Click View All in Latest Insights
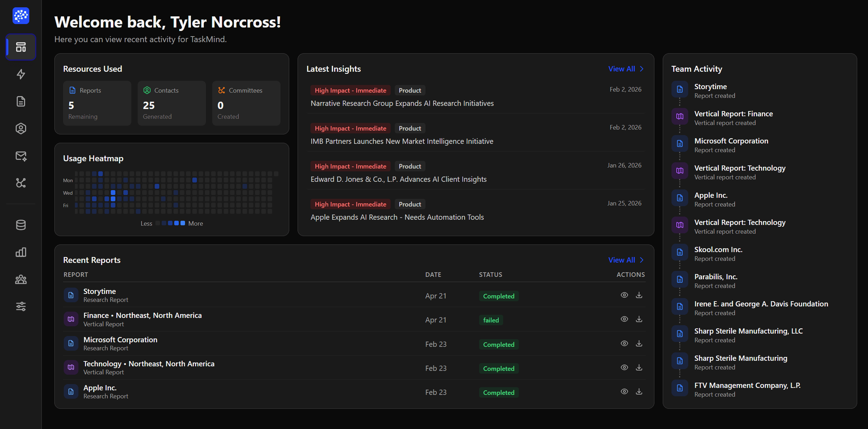This screenshot has width=868, height=429. tap(622, 69)
